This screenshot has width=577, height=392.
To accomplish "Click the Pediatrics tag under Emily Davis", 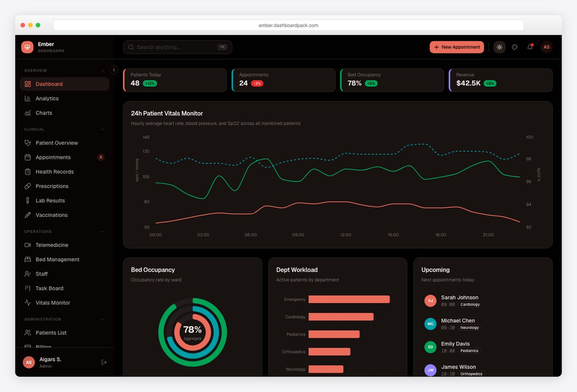I will [470, 351].
